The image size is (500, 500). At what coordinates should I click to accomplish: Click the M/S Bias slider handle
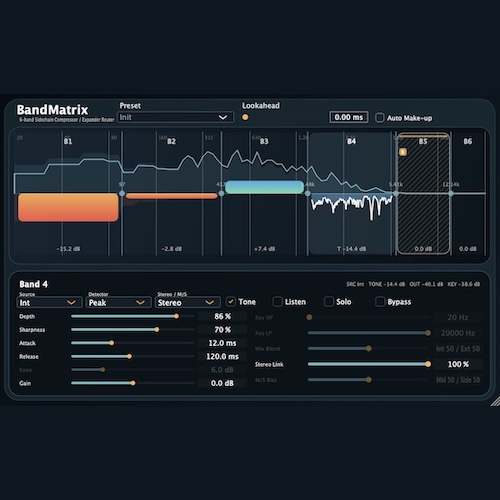coord(369,380)
